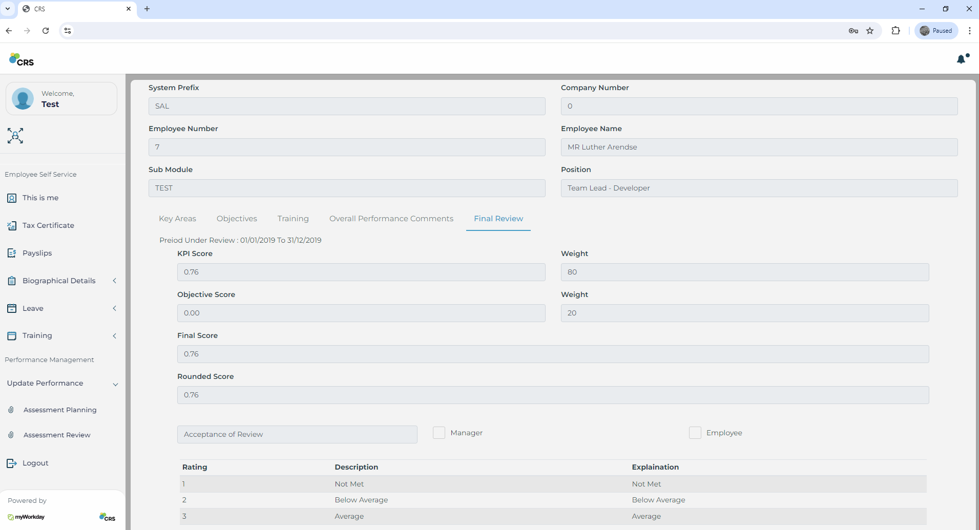Click the password key icon in address bar
This screenshot has width=980, height=530.
pos(853,31)
